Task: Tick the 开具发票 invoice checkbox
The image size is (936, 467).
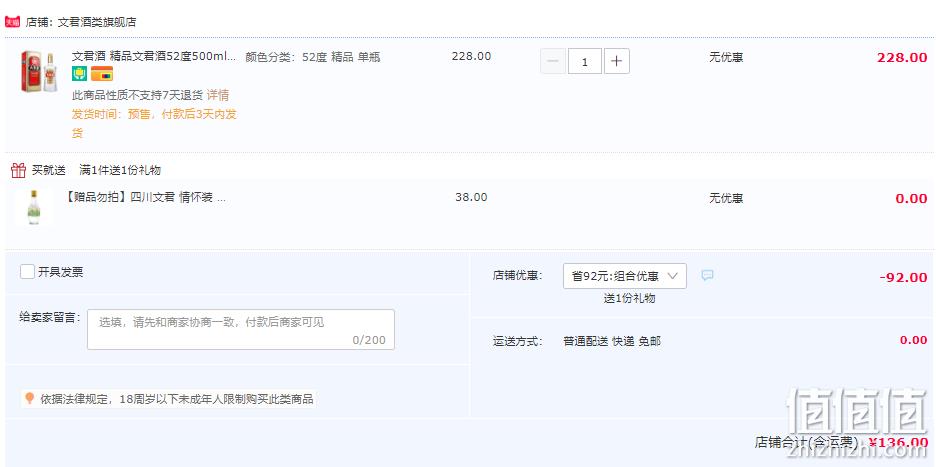Action: (27, 272)
